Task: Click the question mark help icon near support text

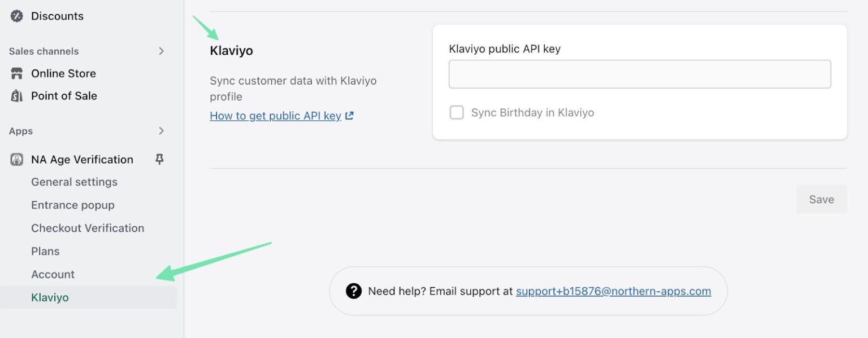Action: pyautogui.click(x=354, y=291)
